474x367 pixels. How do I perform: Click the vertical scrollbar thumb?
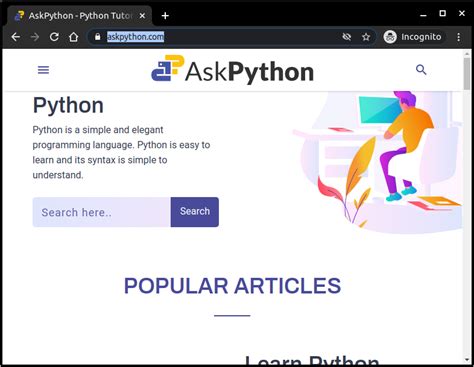pyautogui.click(x=467, y=73)
